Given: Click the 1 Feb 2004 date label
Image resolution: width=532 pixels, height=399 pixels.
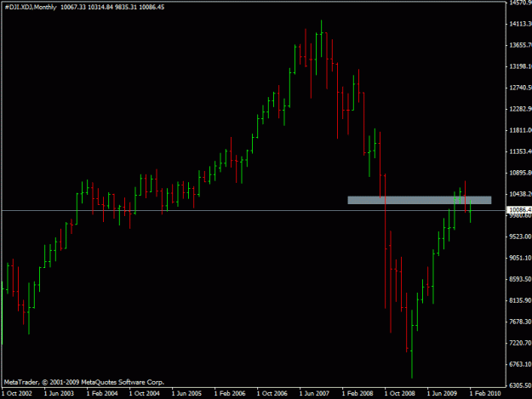Looking at the screenshot, I should [102, 393].
